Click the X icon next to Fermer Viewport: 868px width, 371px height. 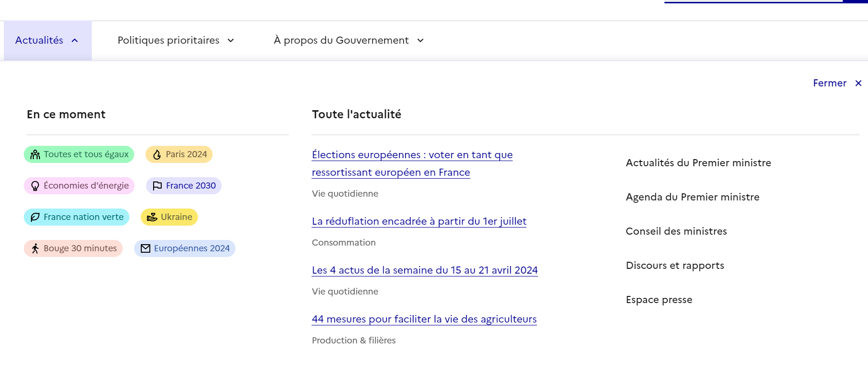point(858,83)
